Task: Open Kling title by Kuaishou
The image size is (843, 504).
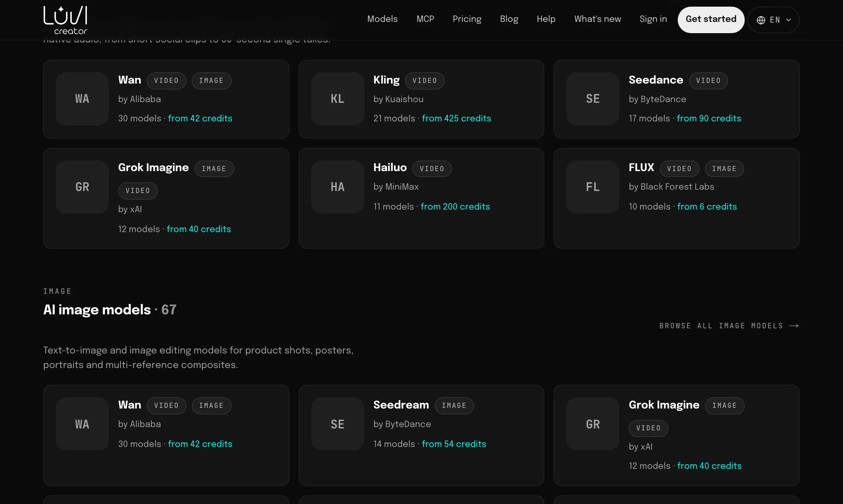Action: (386, 80)
